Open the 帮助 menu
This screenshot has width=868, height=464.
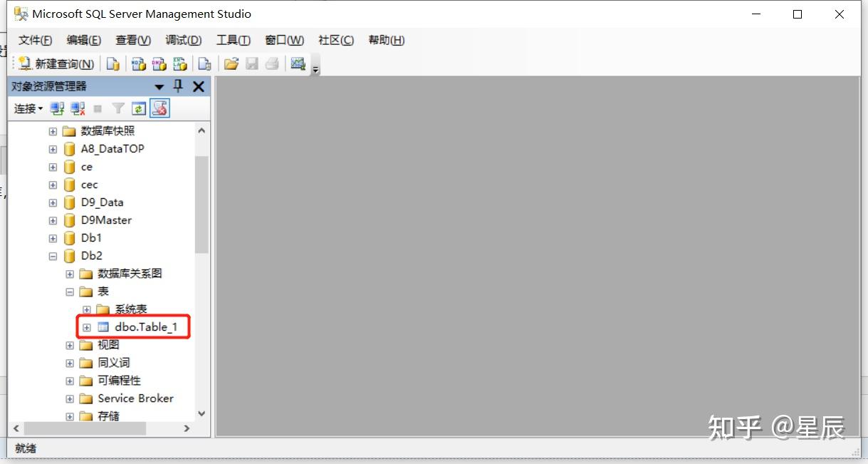[386, 40]
